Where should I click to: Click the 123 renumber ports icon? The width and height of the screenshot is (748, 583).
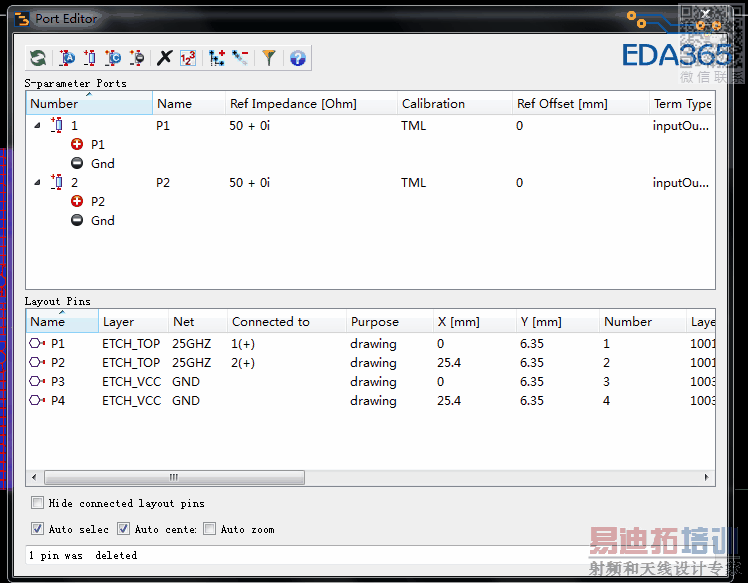pyautogui.click(x=188, y=58)
